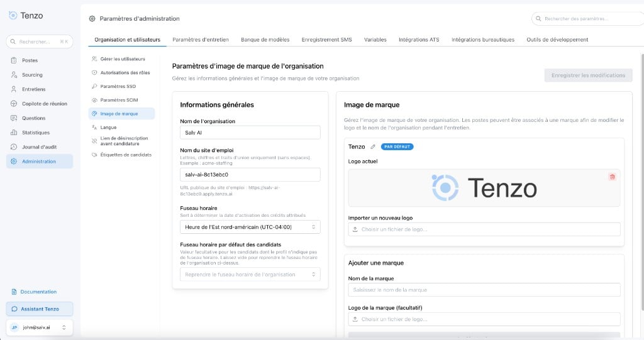The image size is (644, 340).
Task: Click the Étiquettes de candidats tag icon
Action: tap(94, 155)
